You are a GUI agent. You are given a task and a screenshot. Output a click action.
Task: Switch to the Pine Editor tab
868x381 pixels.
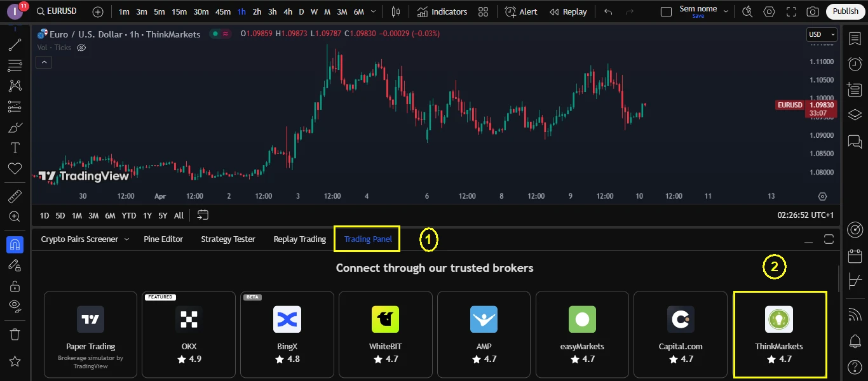pos(163,239)
